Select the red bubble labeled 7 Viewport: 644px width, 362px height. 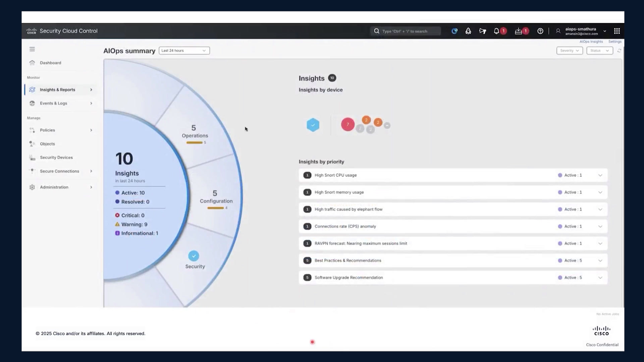coord(348,124)
